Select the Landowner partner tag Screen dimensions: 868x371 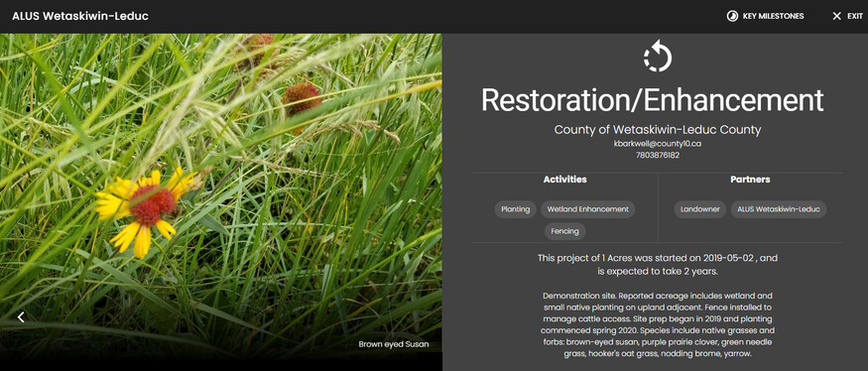click(699, 209)
